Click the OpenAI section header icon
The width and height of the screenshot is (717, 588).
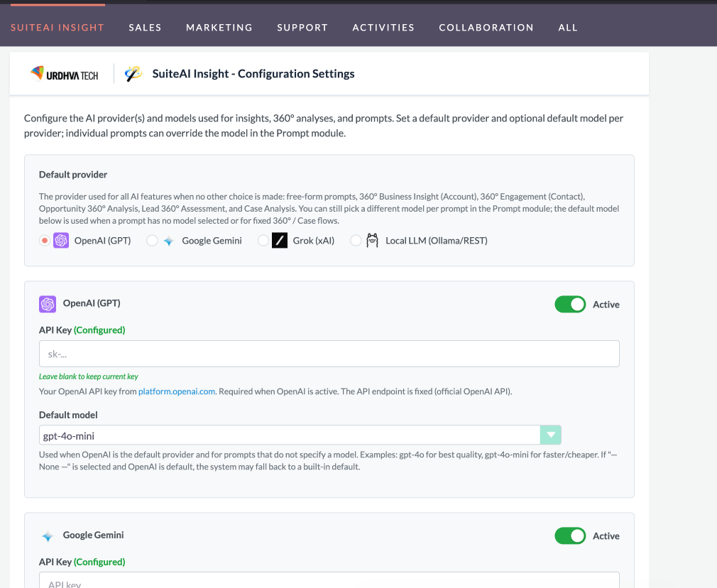[x=48, y=304]
